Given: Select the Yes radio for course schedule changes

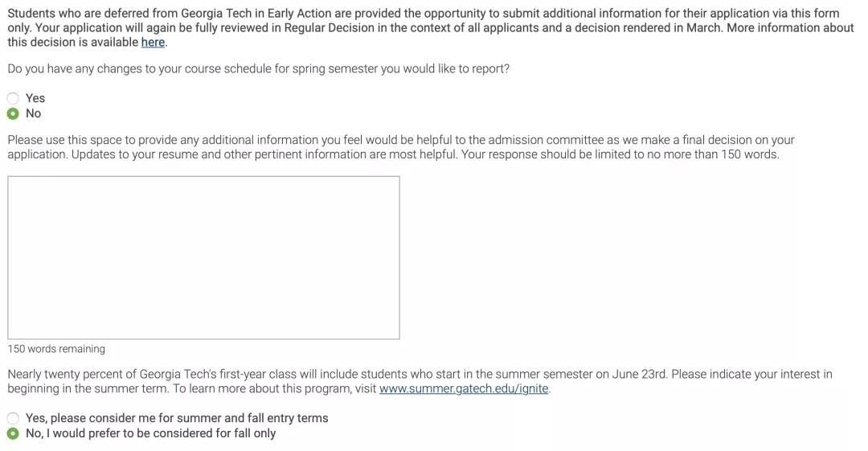Looking at the screenshot, I should (x=13, y=98).
